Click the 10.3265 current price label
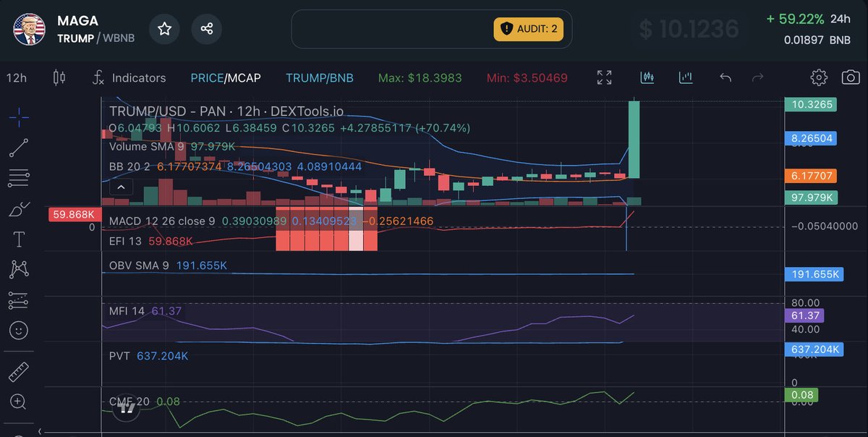 point(810,105)
